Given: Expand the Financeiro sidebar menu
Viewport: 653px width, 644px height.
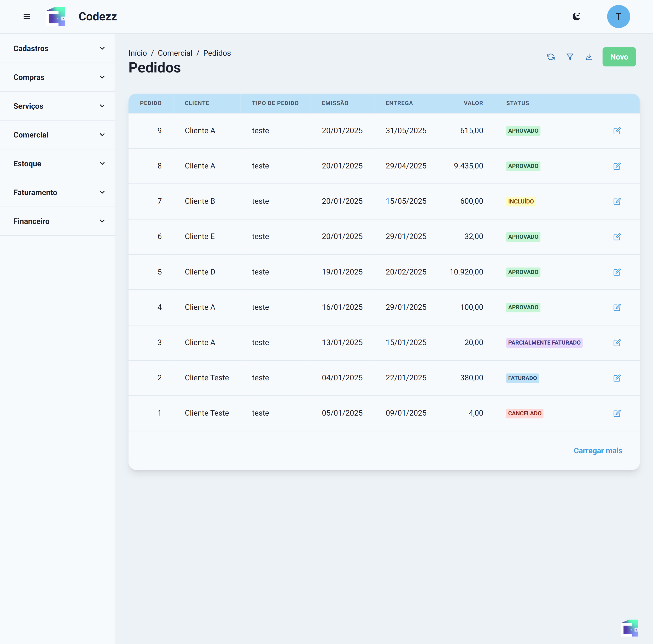Looking at the screenshot, I should 58,221.
